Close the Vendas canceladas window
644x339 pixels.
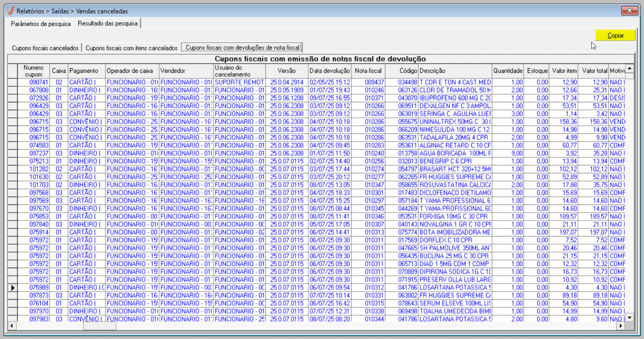click(629, 11)
